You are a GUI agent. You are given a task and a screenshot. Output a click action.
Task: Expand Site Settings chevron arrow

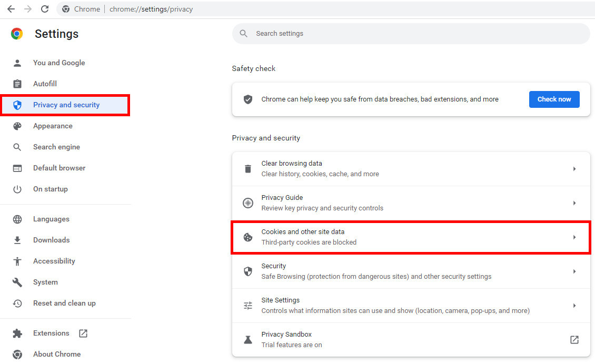[574, 306]
